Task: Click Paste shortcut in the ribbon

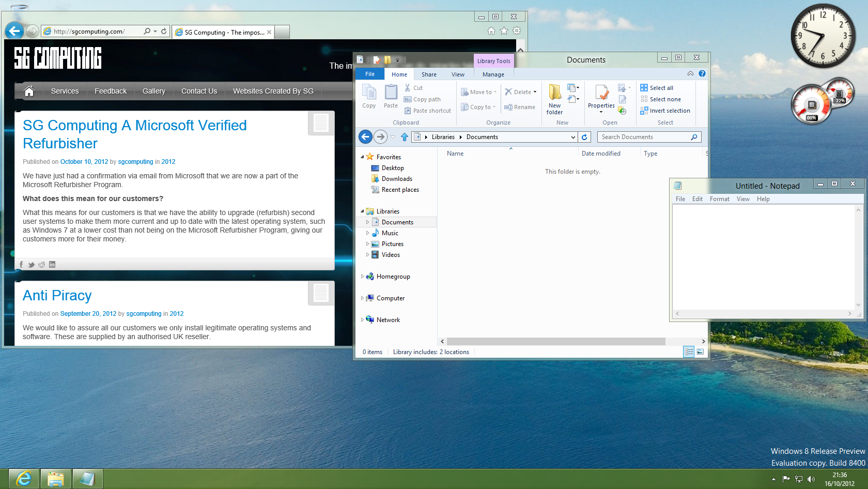Action: coord(428,111)
